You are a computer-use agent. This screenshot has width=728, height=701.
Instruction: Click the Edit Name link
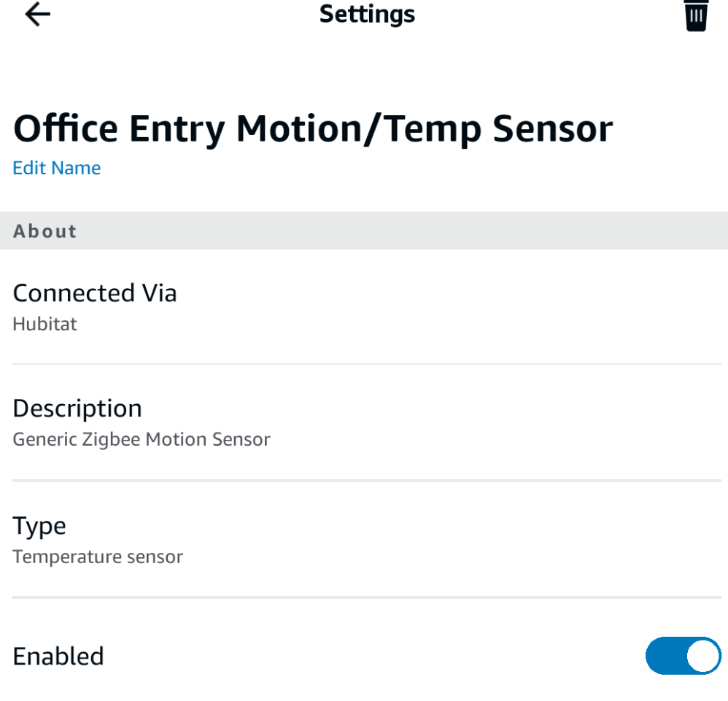point(57,169)
